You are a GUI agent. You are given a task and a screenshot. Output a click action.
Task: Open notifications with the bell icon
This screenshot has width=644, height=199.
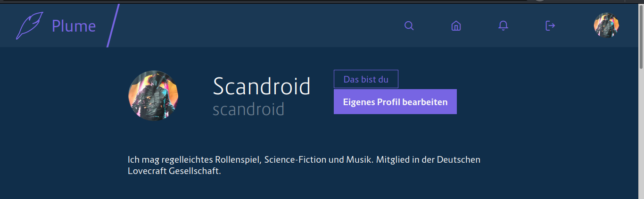(503, 25)
